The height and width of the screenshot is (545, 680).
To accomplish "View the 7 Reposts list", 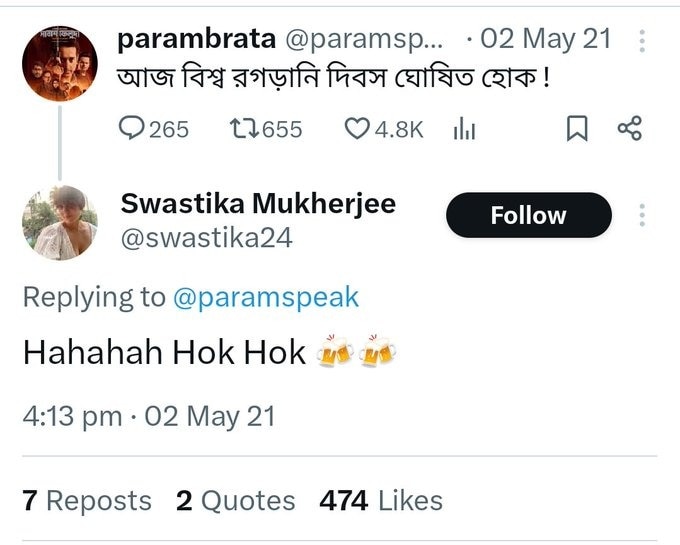I will (87, 501).
